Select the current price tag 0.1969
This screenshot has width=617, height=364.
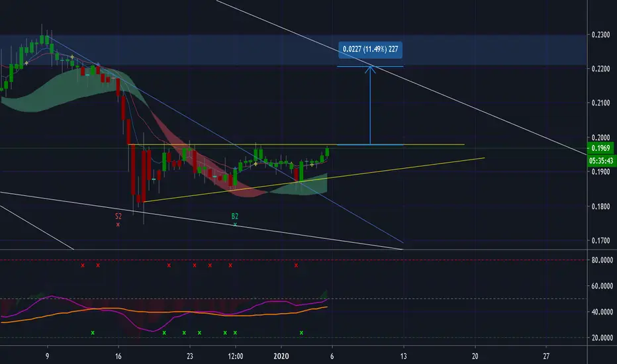coord(600,148)
